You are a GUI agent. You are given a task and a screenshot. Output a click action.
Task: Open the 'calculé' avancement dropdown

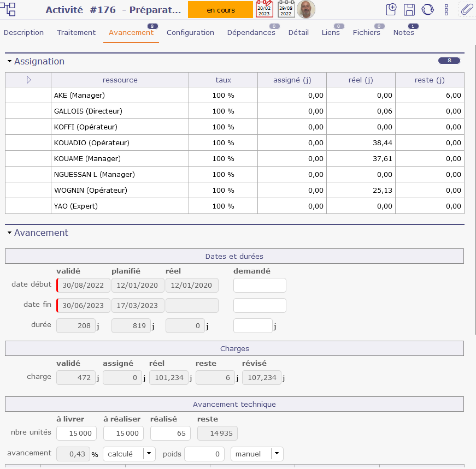[149, 454]
